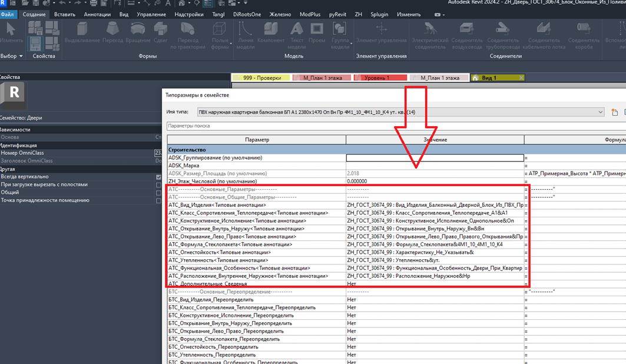
Task: Click the АТС_Формула_Стеклопакета value cell
Action: [435, 244]
